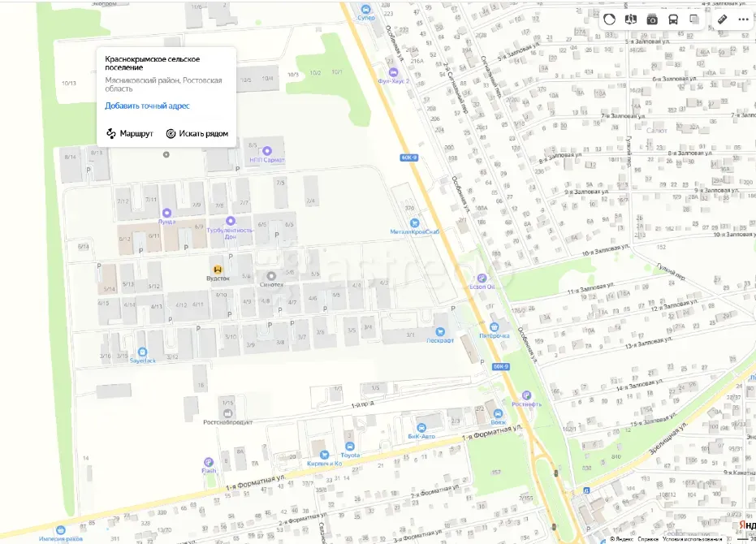
Task: Open the Справка help link
Action: pyautogui.click(x=648, y=539)
